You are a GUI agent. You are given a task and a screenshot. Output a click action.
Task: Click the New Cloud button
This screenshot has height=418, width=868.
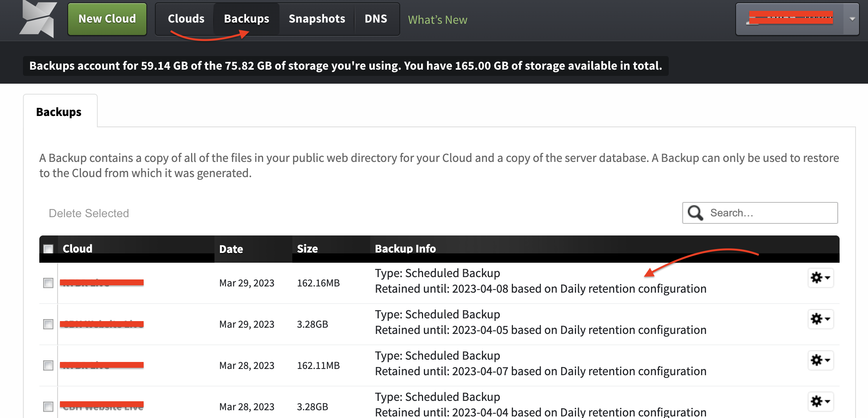pyautogui.click(x=107, y=18)
